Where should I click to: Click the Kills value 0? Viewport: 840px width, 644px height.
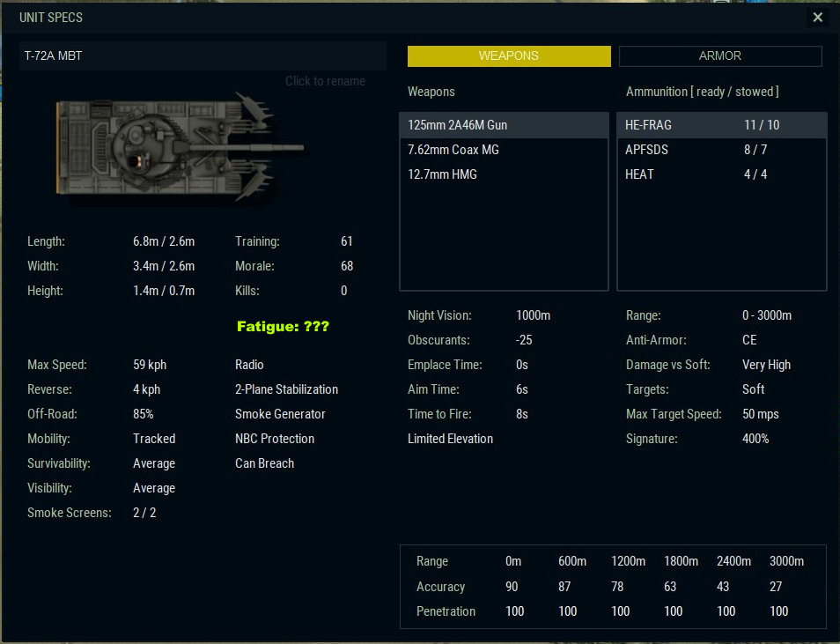344,291
